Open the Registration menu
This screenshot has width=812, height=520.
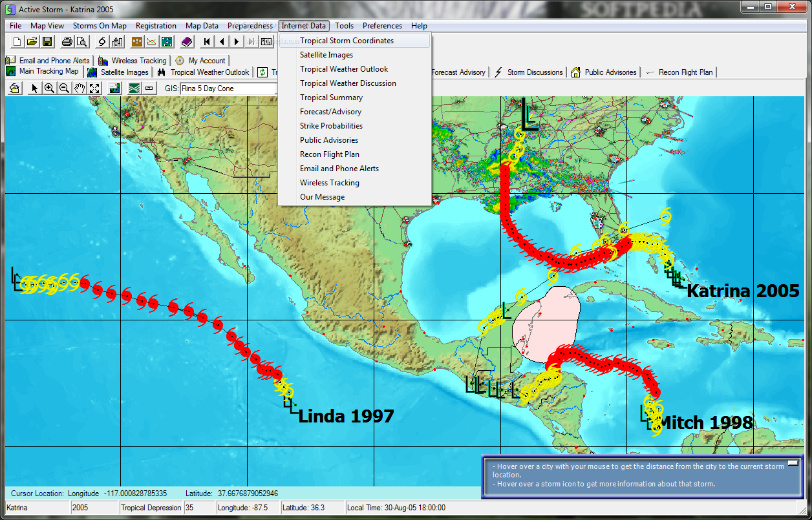click(x=156, y=26)
